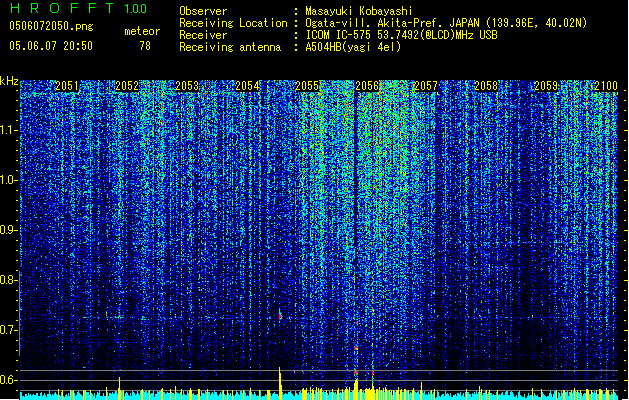Click the time marker 2055

point(307,86)
